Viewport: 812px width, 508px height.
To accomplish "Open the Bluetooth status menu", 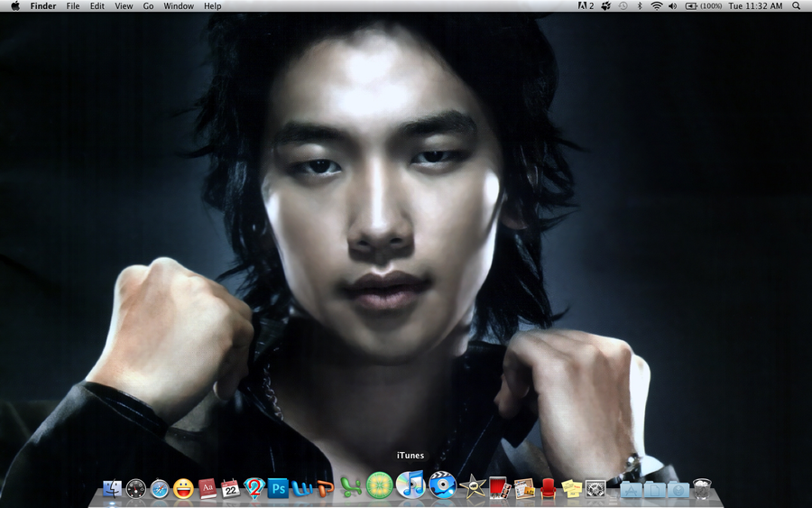I will pyautogui.click(x=640, y=6).
